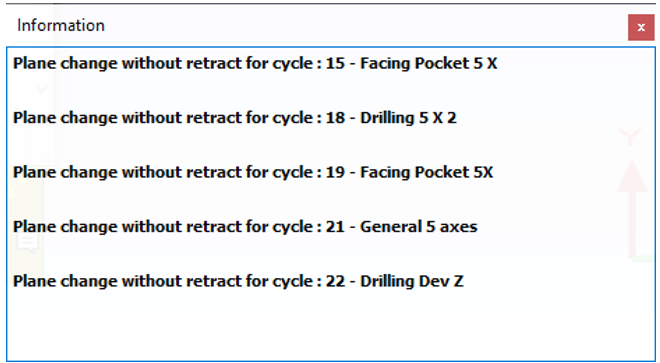The width and height of the screenshot is (660, 363).
Task: Click the "General 5 axes" operation name
Action: 419,227
